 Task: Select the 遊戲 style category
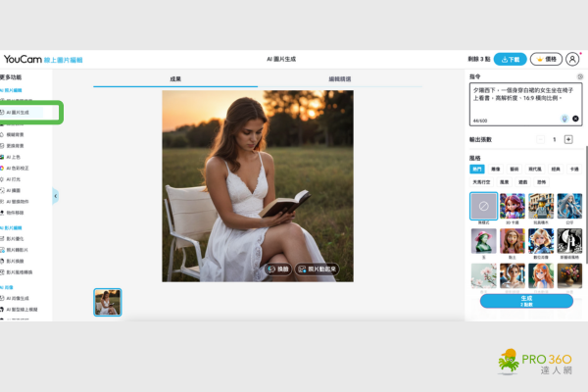tap(522, 182)
